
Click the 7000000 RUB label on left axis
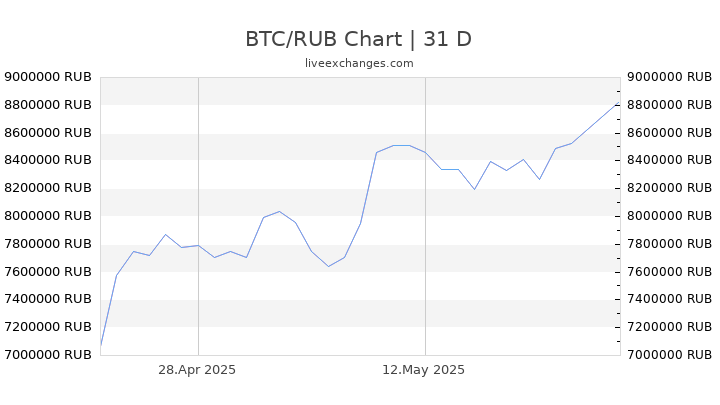pos(48,355)
